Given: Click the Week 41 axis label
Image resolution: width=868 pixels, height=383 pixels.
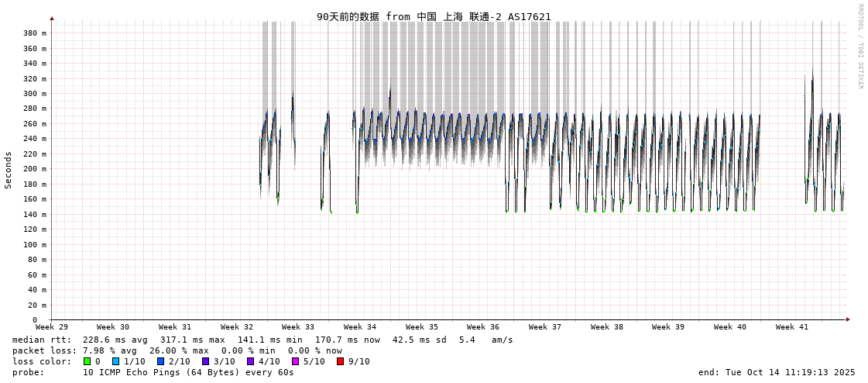Looking at the screenshot, I should (x=791, y=327).
